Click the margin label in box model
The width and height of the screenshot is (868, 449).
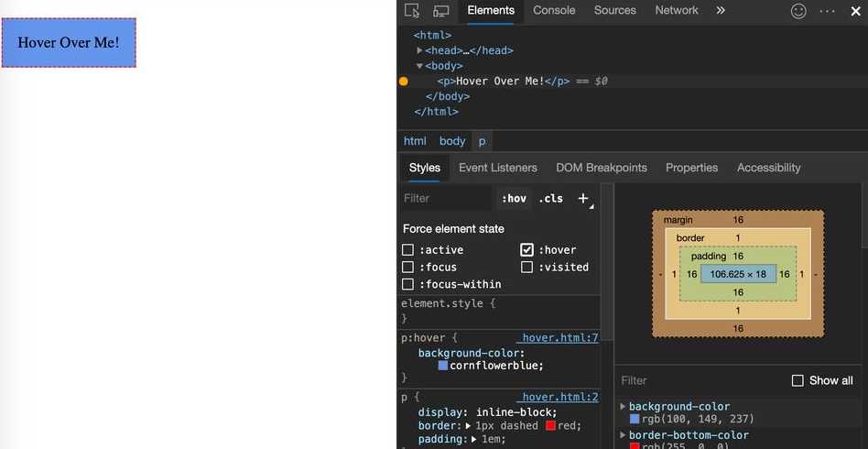pos(678,220)
